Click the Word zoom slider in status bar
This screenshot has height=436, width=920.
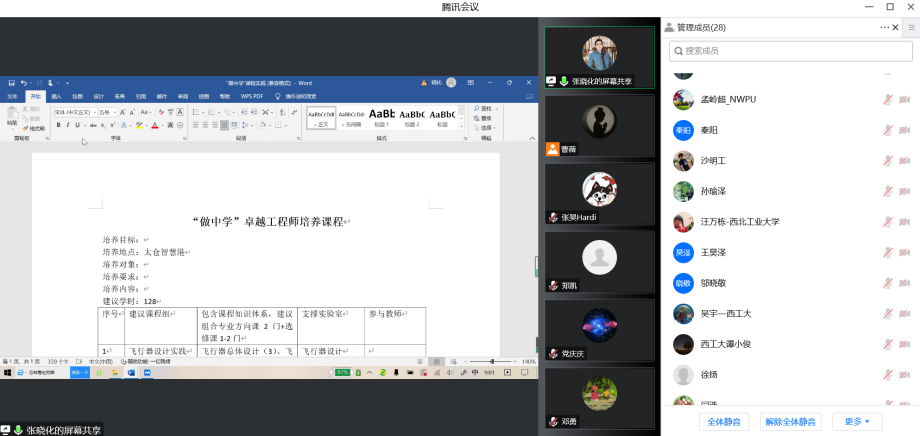(x=490, y=361)
